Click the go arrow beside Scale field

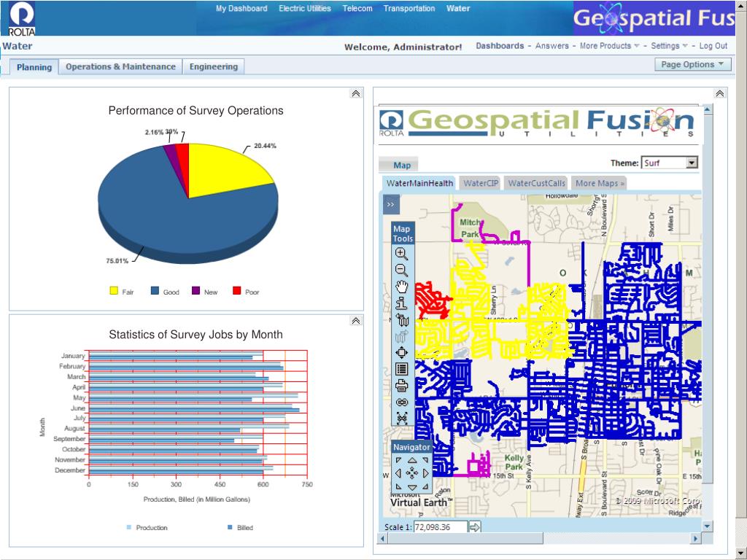click(x=475, y=527)
